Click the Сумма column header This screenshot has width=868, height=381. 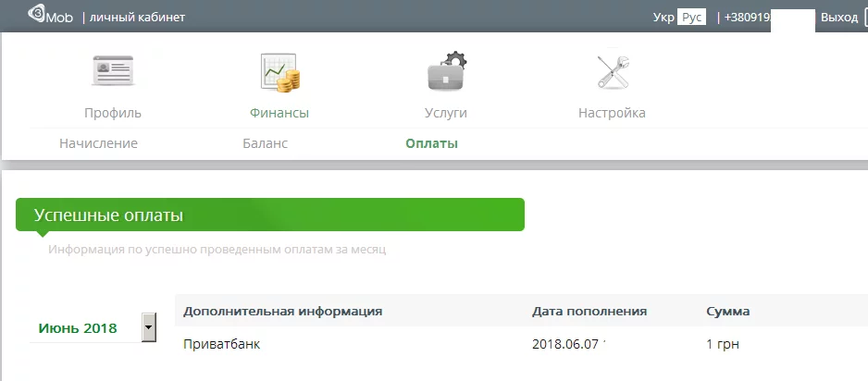(728, 311)
